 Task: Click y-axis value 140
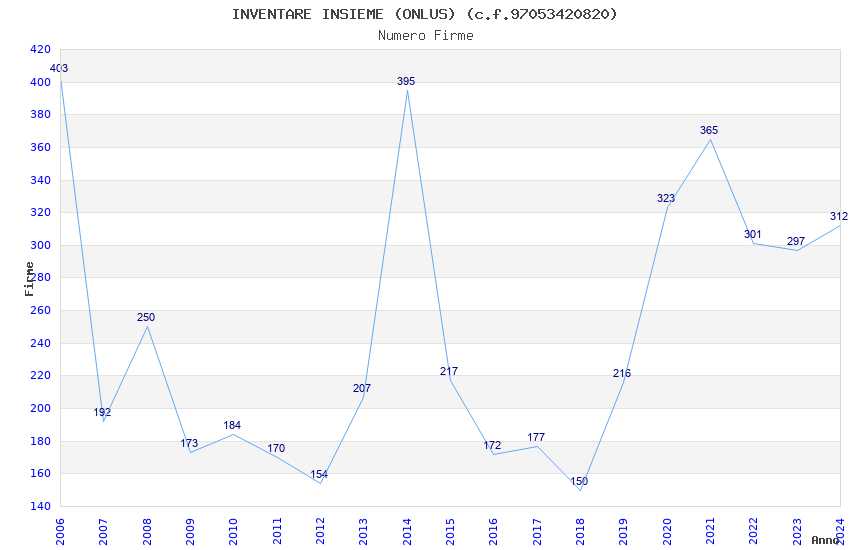pyautogui.click(x=40, y=506)
